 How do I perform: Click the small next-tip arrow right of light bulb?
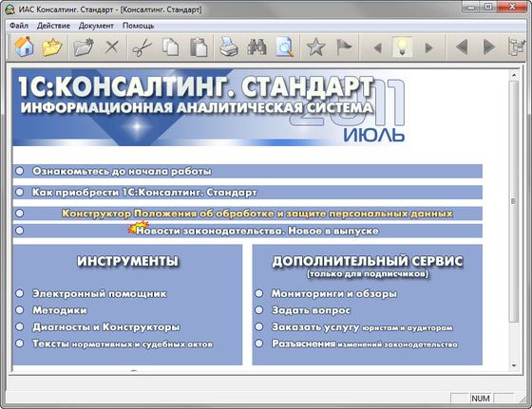(x=428, y=47)
